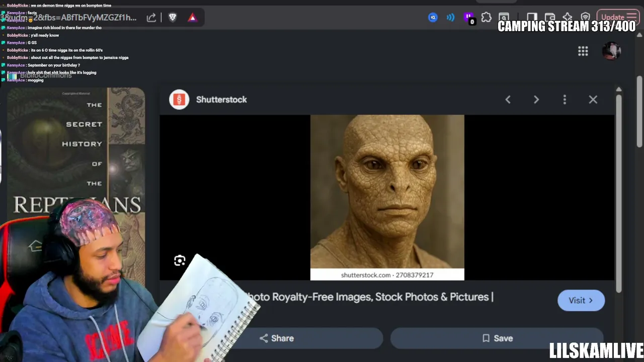Click the Visit button
Viewport: 644px width, 362px height.
(x=581, y=300)
